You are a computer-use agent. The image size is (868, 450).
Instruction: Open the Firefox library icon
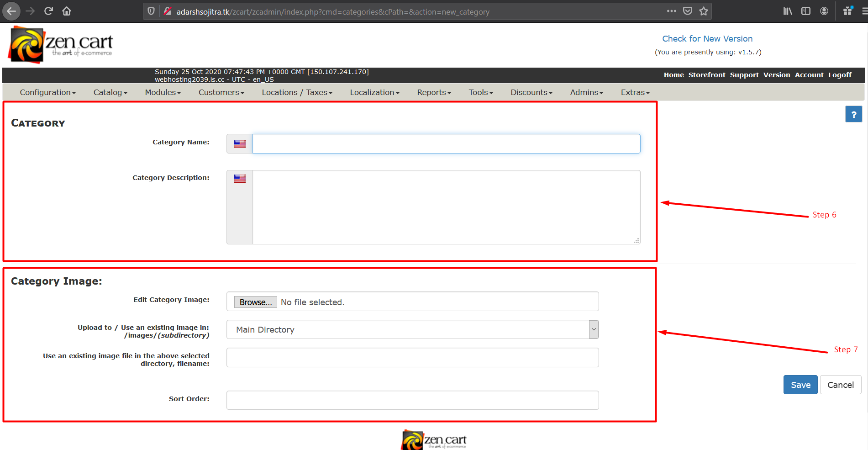788,11
